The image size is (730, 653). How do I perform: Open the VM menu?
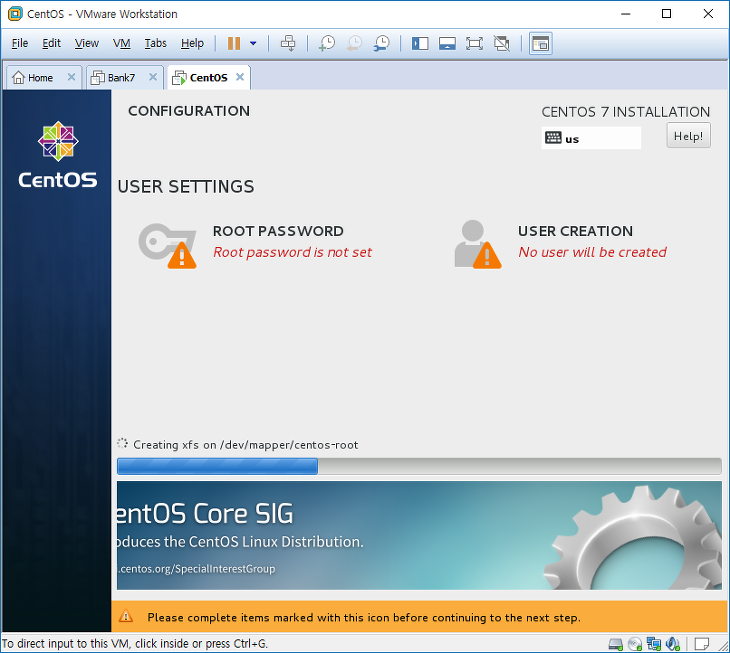122,43
